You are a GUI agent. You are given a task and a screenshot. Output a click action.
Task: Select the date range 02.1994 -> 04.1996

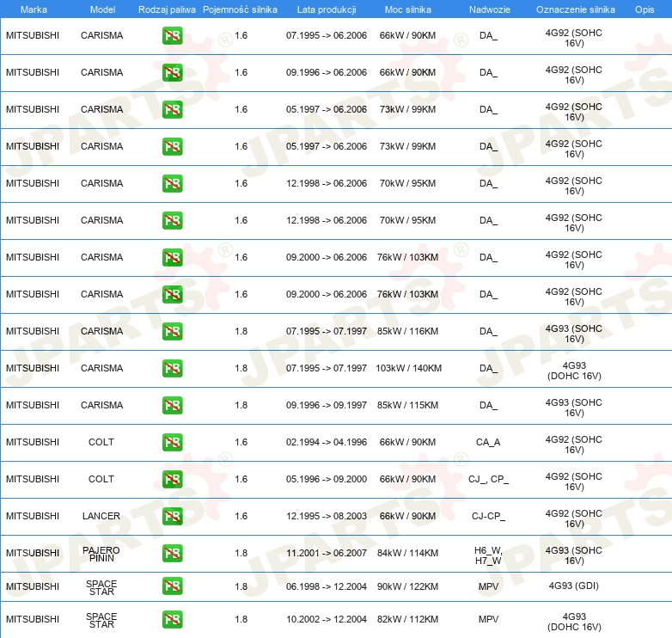pos(327,442)
